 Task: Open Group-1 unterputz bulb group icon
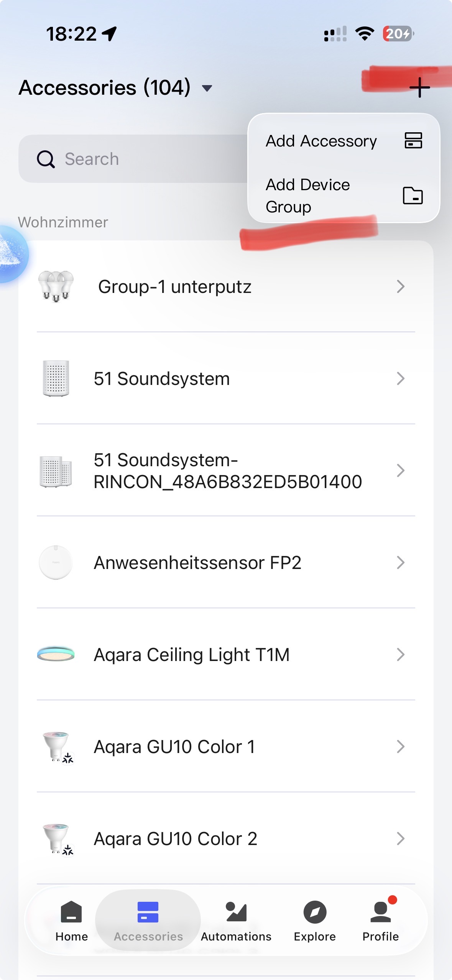[56, 286]
